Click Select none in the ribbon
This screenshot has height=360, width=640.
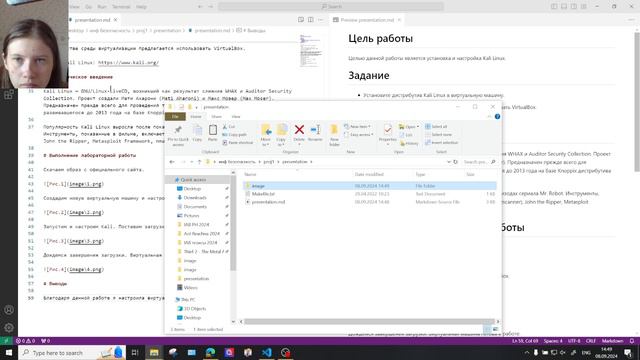click(x=438, y=134)
